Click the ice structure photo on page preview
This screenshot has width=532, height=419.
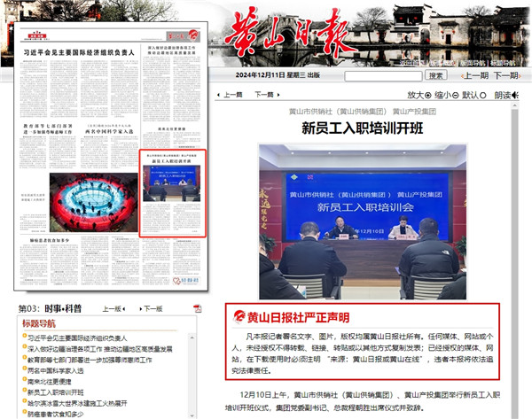pos(94,202)
